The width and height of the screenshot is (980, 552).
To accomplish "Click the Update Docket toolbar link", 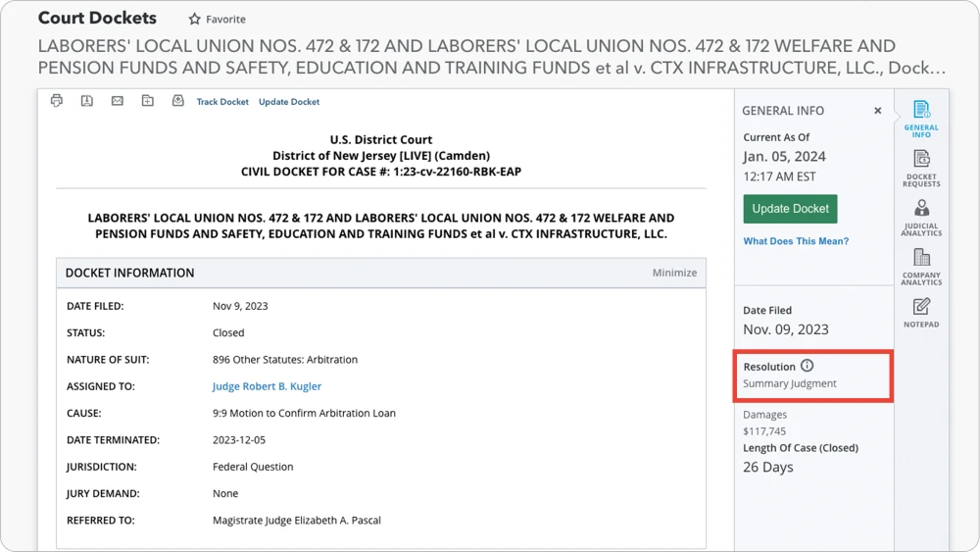I will point(289,102).
